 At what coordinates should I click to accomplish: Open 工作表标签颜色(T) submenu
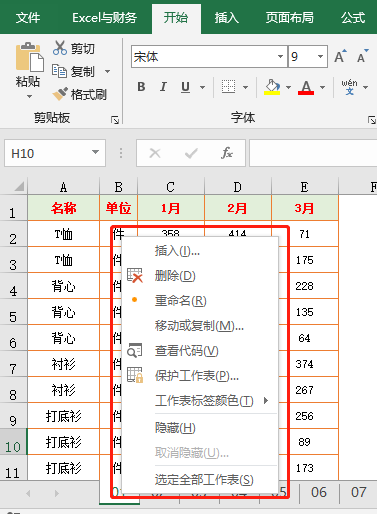[200, 400]
